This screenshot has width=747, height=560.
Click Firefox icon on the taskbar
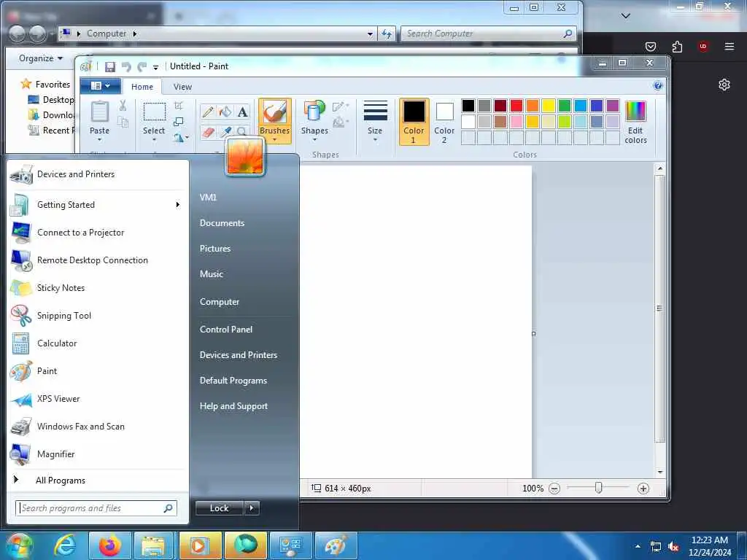[x=109, y=545]
